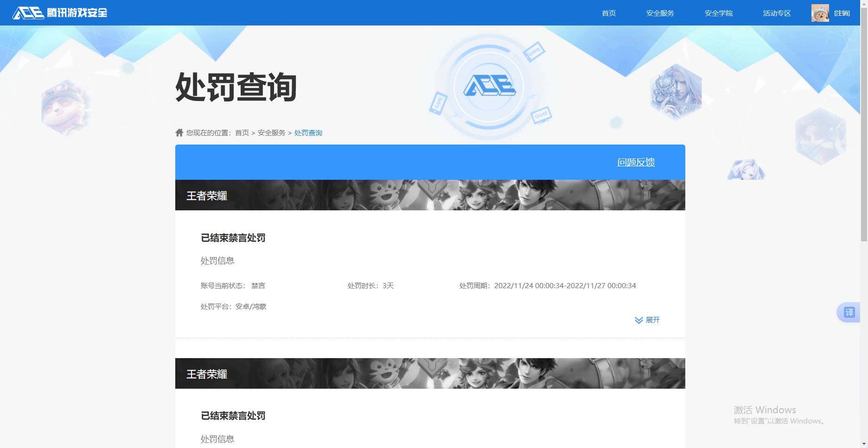Open the 安全服务 navigation menu
This screenshot has width=868, height=448.
coord(660,13)
